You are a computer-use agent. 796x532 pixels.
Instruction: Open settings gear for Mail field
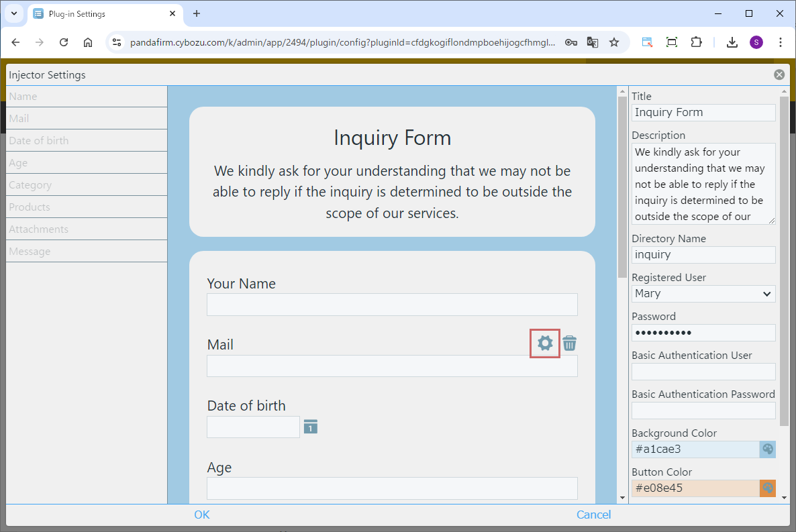(545, 343)
